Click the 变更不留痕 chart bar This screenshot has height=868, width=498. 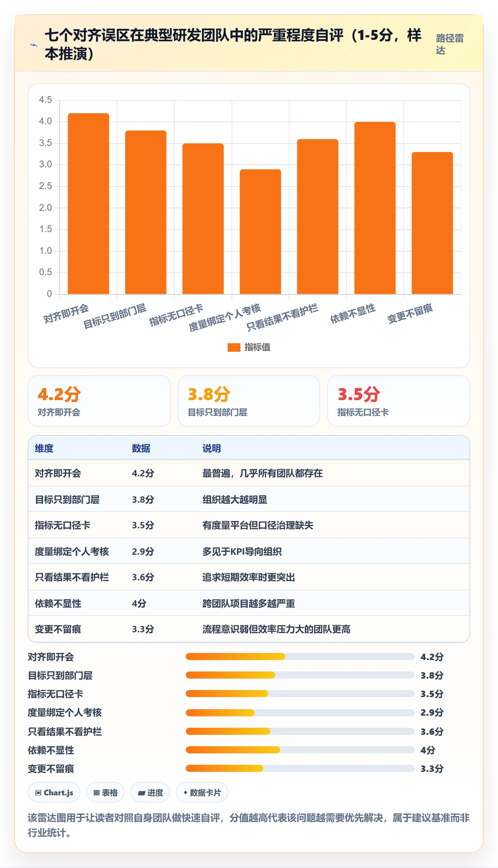click(x=432, y=223)
